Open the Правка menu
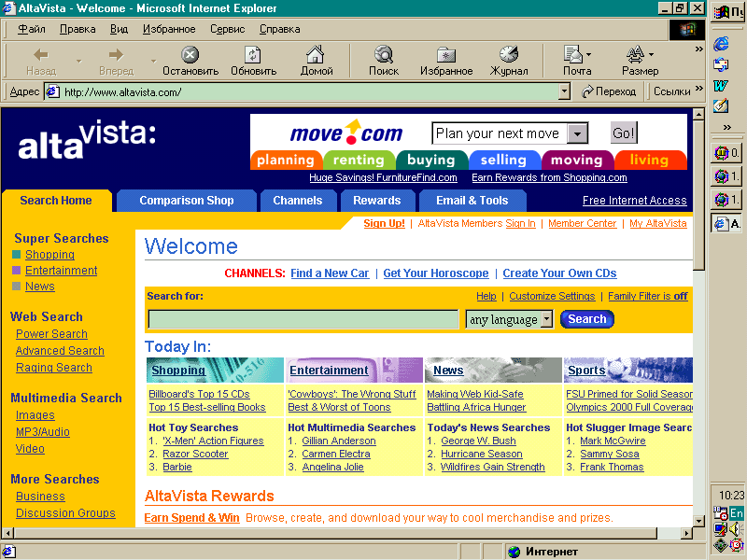747x560 pixels. [x=78, y=29]
